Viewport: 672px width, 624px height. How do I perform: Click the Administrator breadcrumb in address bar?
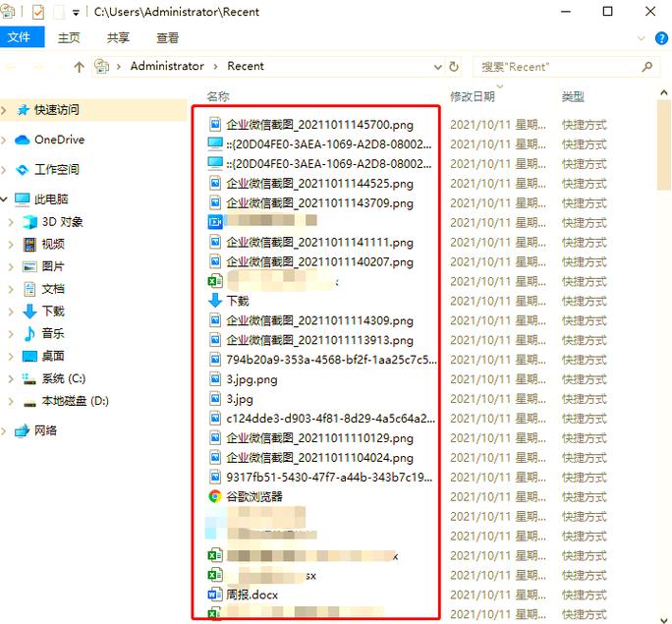[x=167, y=66]
